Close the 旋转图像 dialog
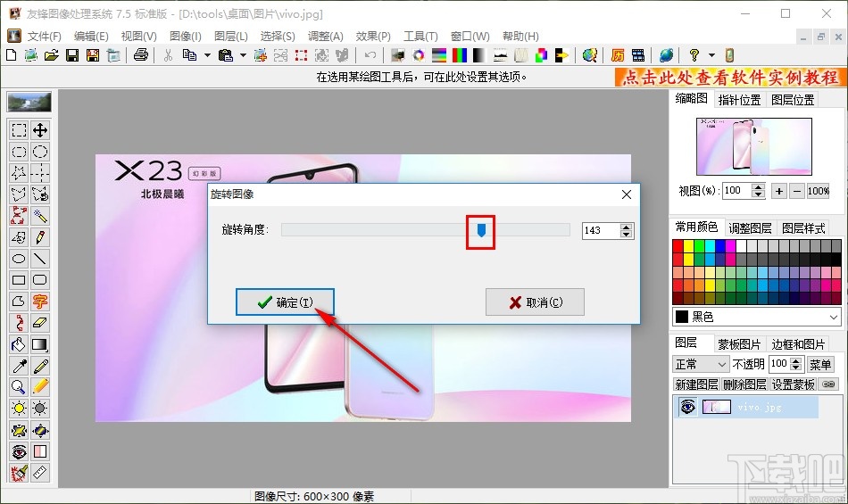848x504 pixels. pyautogui.click(x=627, y=194)
